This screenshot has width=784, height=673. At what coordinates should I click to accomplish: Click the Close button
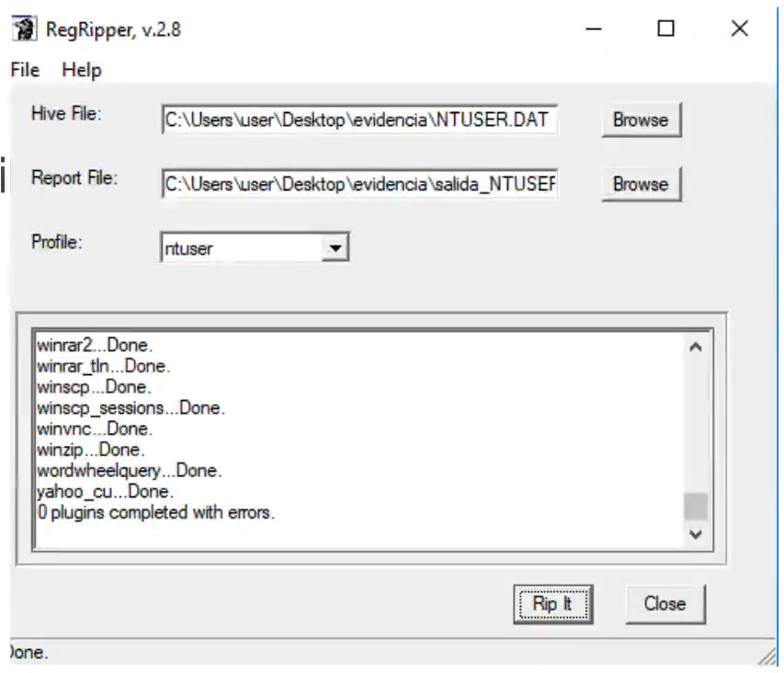[665, 604]
